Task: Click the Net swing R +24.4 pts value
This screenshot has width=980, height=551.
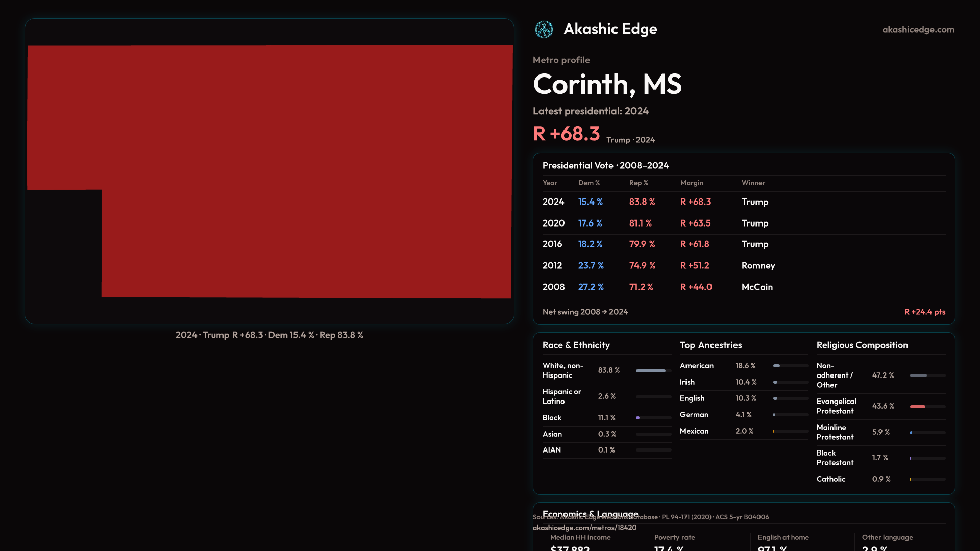Action: click(x=924, y=312)
